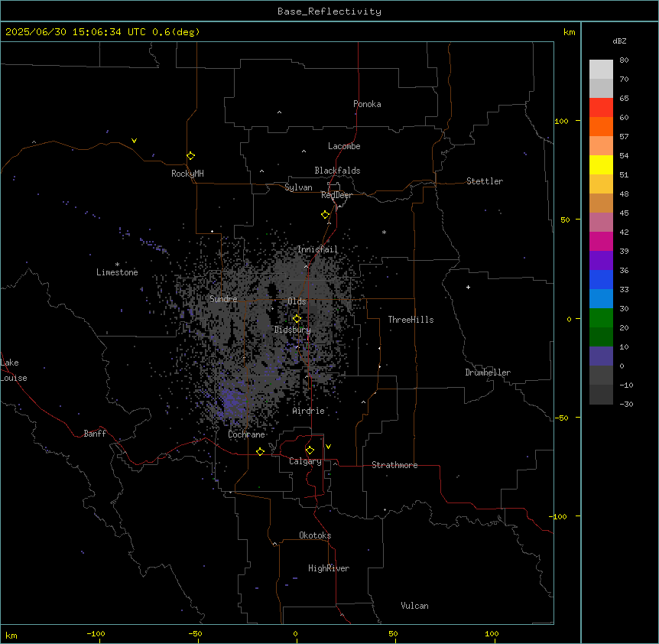Click the yellow station marker near RockyMH

tap(190, 156)
